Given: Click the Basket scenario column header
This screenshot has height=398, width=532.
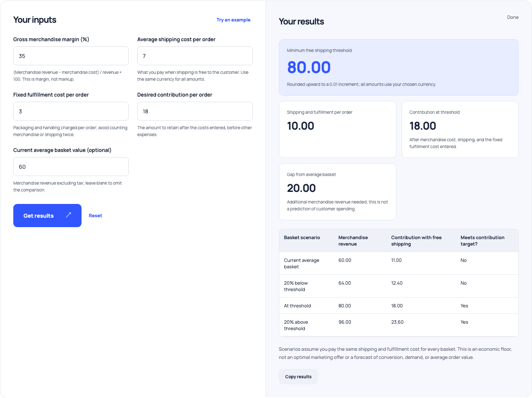Looking at the screenshot, I should pyautogui.click(x=302, y=237).
